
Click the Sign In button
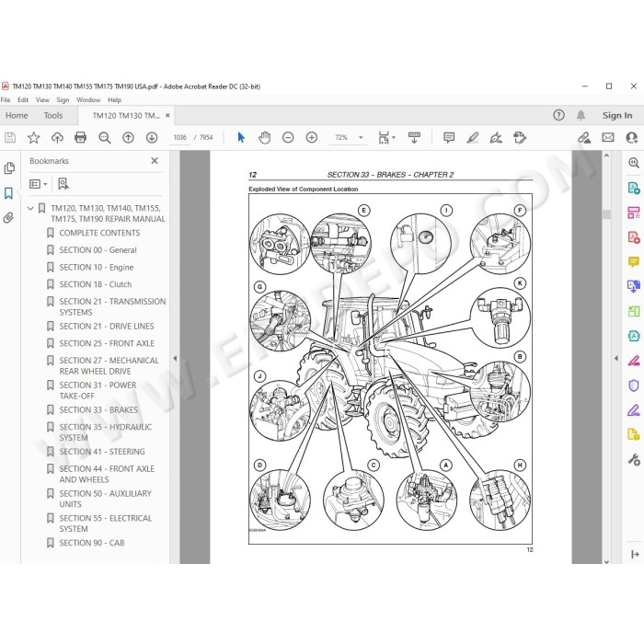coord(617,115)
